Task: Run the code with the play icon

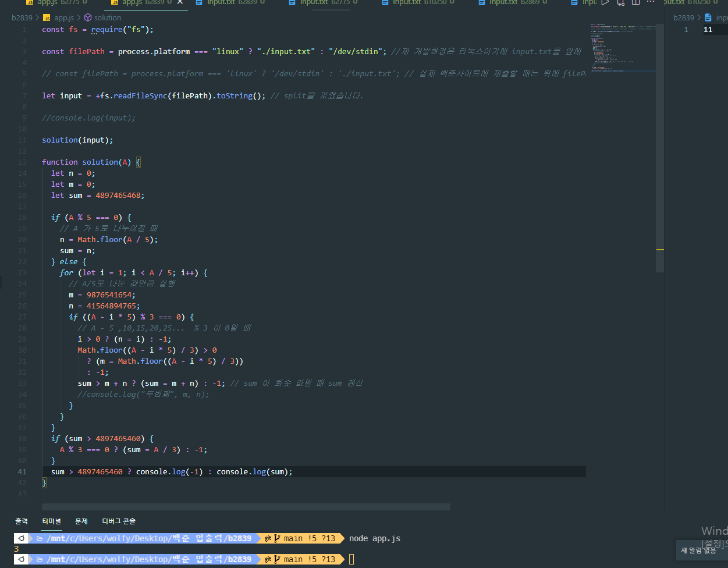Action: point(605,2)
